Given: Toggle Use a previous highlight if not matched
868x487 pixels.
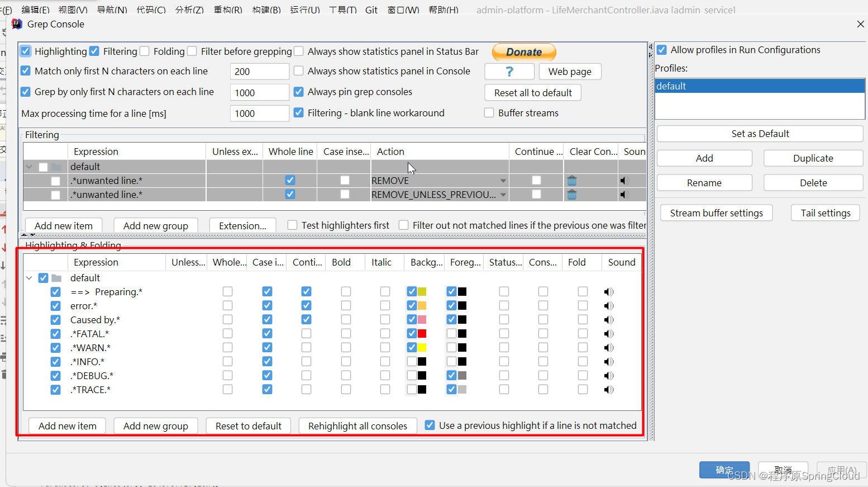Looking at the screenshot, I should pos(430,425).
